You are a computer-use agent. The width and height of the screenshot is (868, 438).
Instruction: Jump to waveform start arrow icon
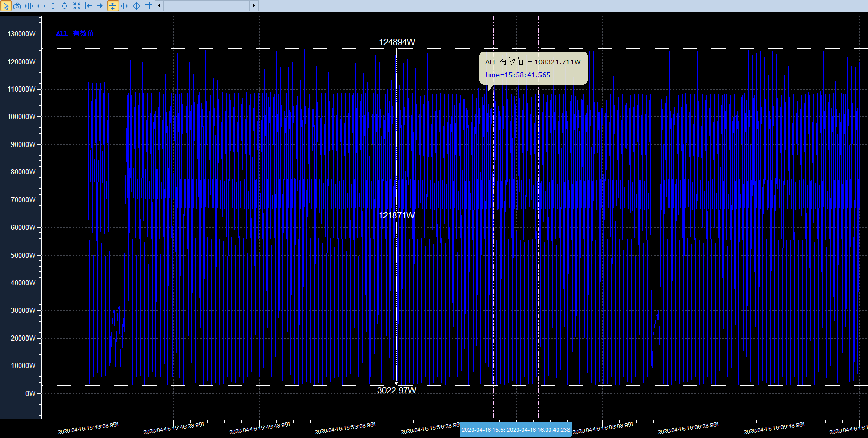89,6
